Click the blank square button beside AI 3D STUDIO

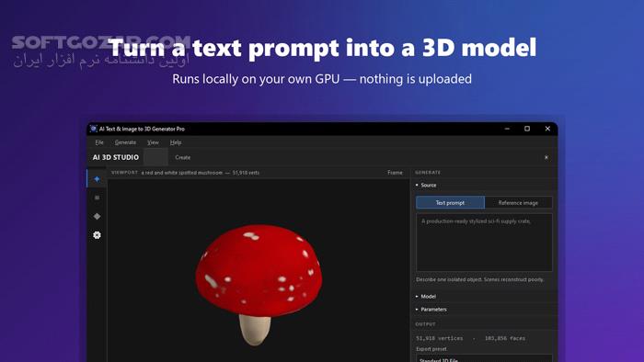tap(155, 157)
